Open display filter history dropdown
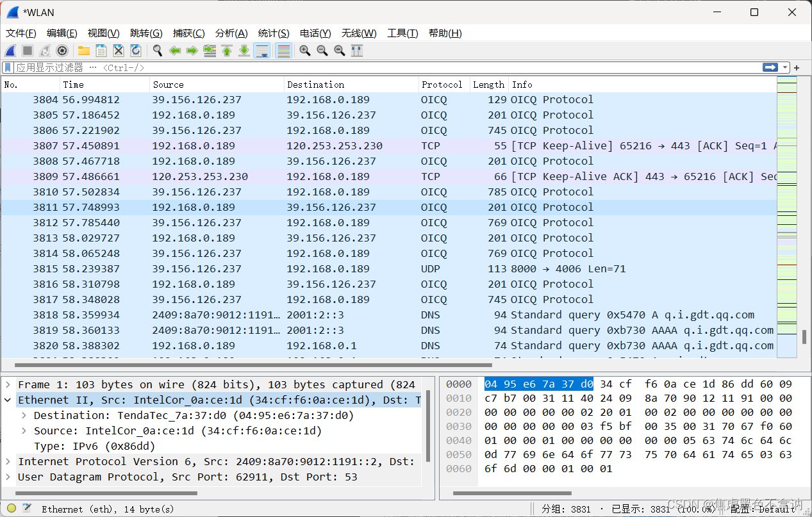 tap(785, 67)
